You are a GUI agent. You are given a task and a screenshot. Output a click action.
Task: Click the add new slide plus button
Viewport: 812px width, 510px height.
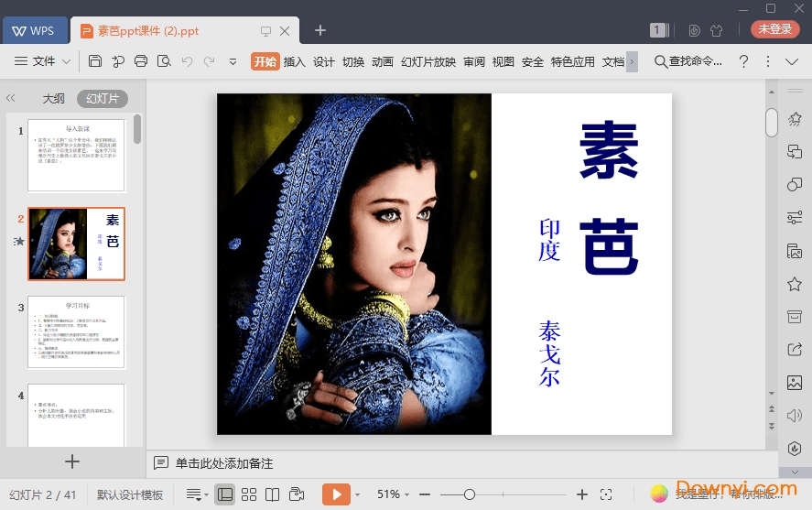[x=72, y=461]
